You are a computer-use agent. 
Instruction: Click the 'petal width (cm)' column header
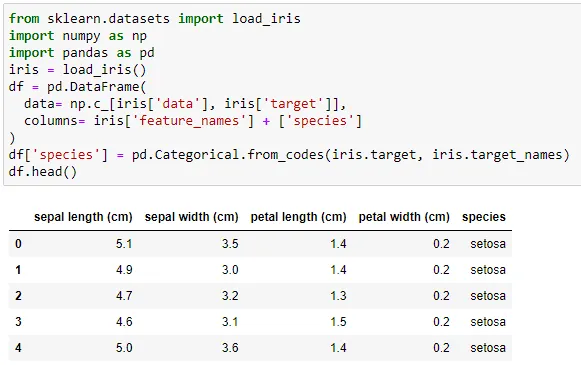[x=404, y=217]
